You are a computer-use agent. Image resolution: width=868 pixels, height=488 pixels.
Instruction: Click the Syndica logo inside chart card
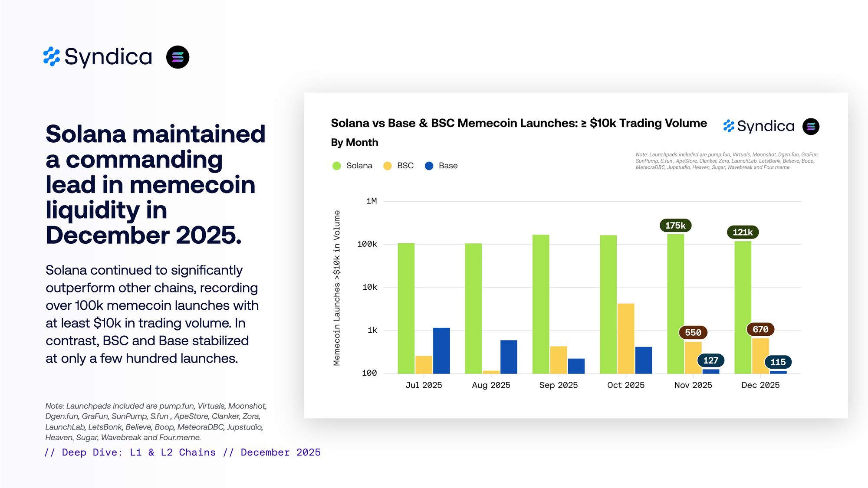(759, 126)
